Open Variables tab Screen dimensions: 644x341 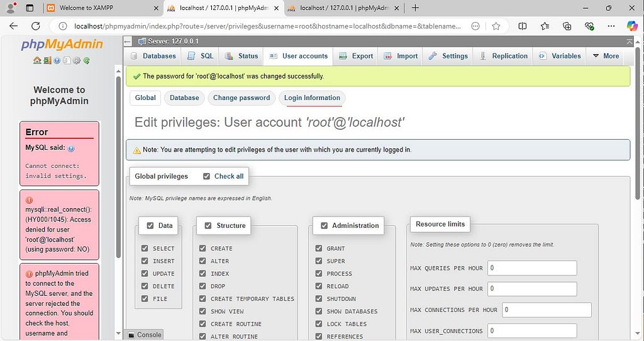[560, 56]
